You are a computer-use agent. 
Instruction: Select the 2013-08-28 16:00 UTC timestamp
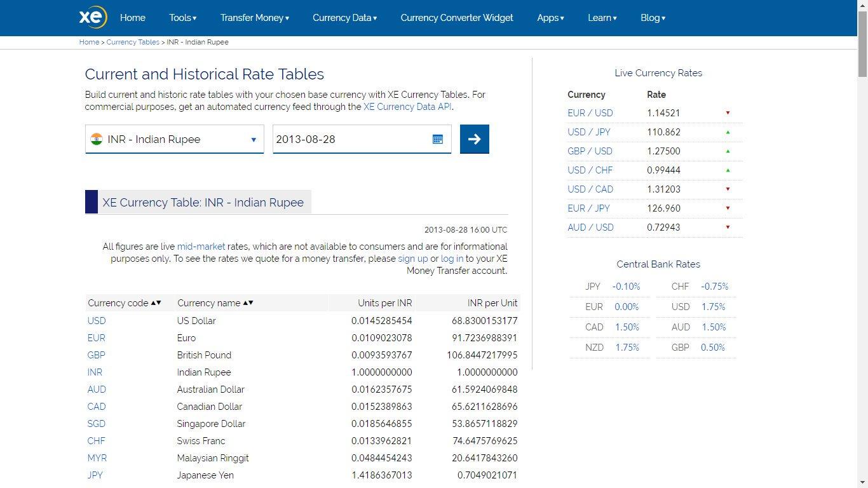[x=466, y=230]
